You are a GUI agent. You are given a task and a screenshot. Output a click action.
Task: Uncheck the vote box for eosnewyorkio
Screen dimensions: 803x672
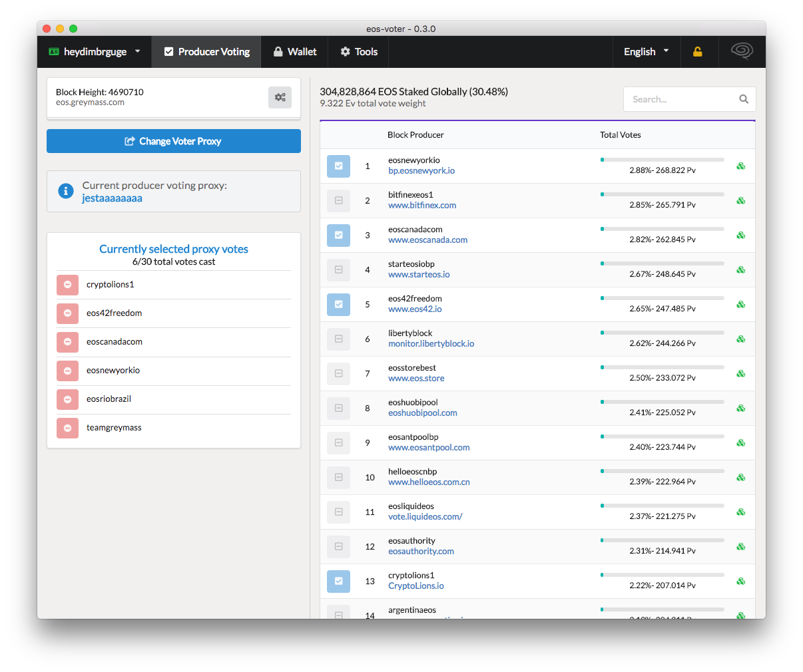pos(338,166)
